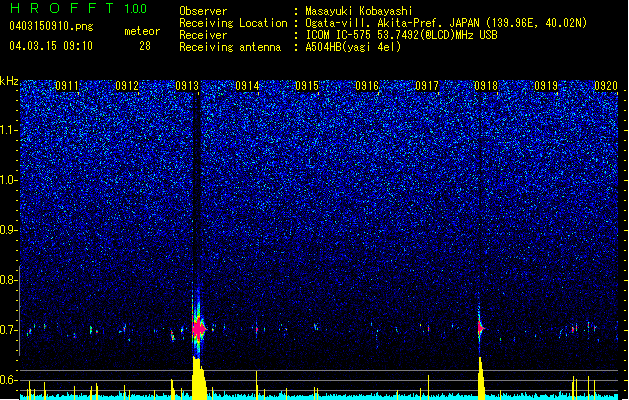Click the kHz axis unit label
The height and width of the screenshot is (400, 629).
9,81
